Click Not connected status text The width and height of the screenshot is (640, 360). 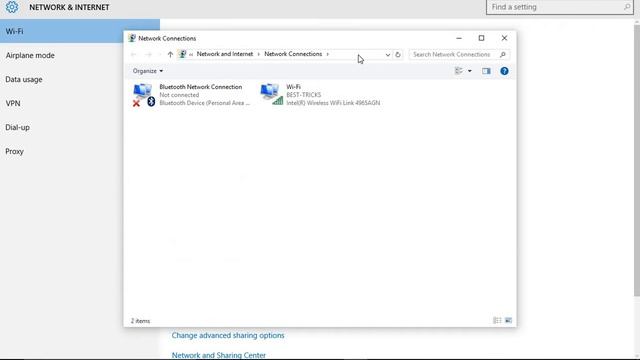(179, 95)
